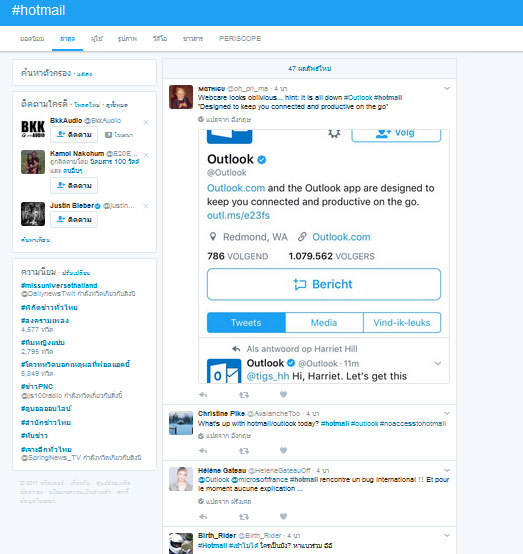Switch to the photos search tab
The image size is (523, 554).
127,39
